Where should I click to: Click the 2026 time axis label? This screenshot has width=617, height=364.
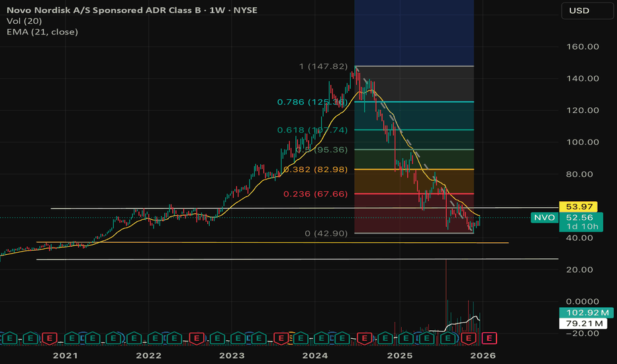click(483, 356)
